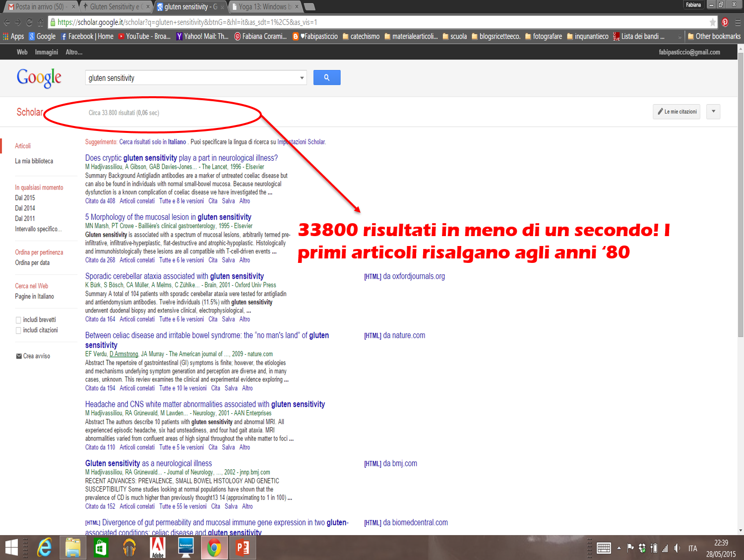Open the search box dropdown arrow
Image resolution: width=744 pixels, height=560 pixels.
pos(302,78)
